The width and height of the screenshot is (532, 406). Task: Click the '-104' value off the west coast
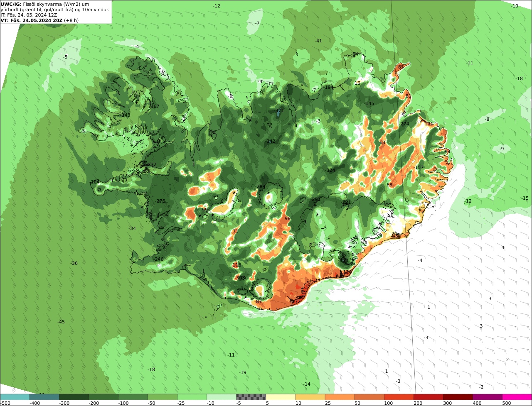coord(94,182)
